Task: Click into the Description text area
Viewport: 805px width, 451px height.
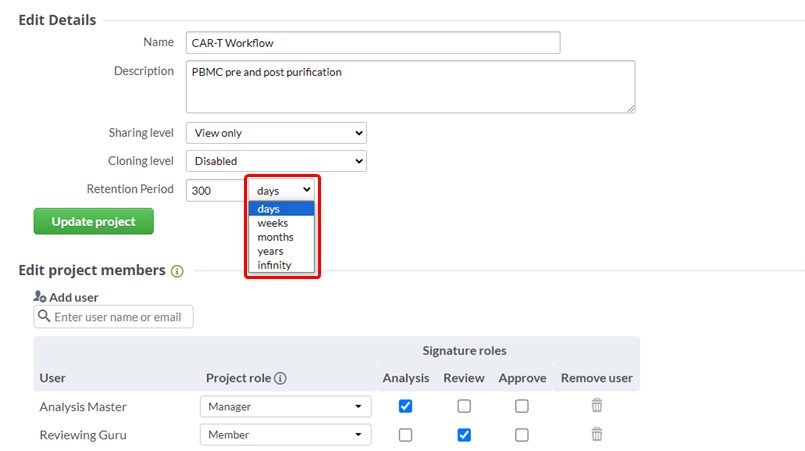Action: tap(411, 87)
